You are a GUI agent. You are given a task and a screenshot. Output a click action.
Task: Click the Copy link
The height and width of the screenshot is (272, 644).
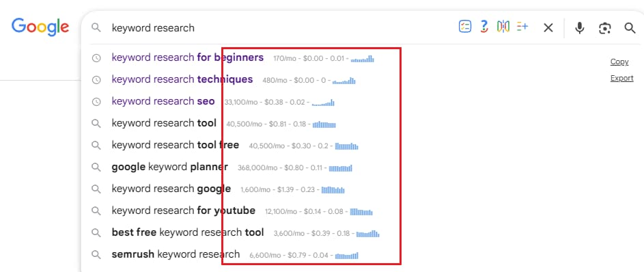click(x=619, y=62)
